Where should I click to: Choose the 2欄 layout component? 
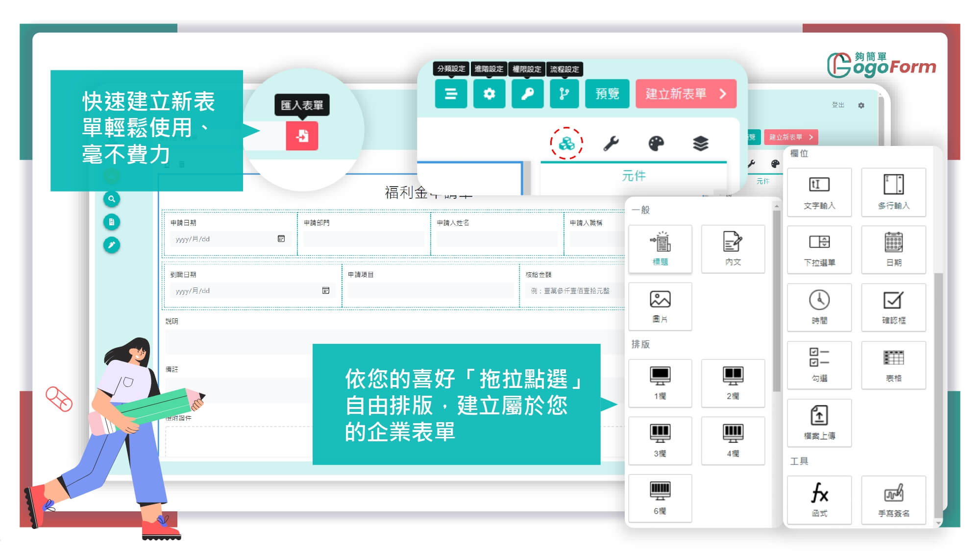pos(733,383)
